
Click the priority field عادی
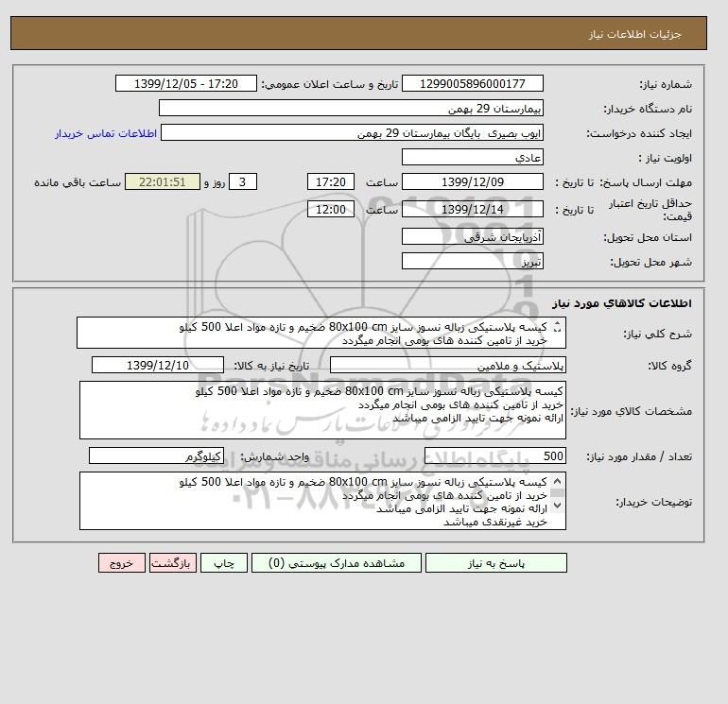click(472, 157)
